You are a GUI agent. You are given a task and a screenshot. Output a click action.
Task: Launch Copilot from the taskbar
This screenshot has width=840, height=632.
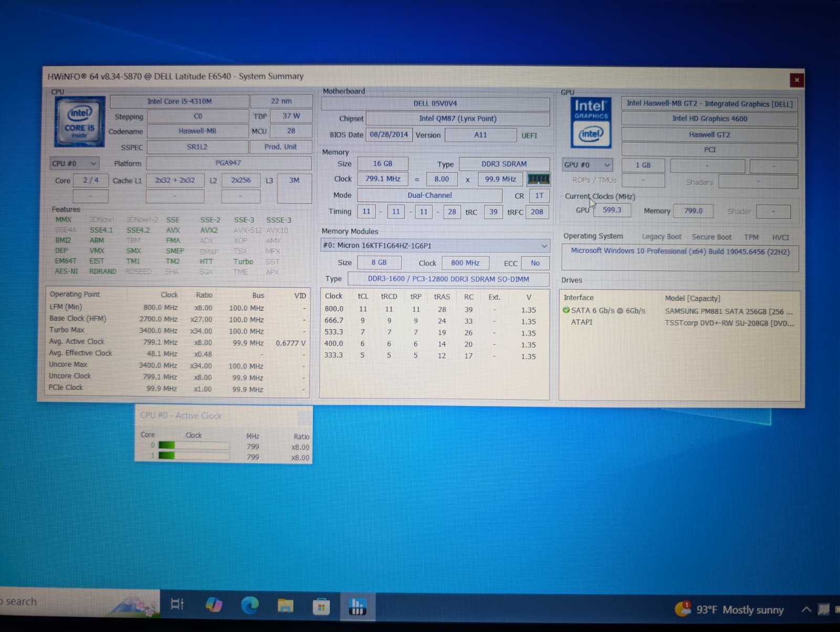(x=214, y=605)
